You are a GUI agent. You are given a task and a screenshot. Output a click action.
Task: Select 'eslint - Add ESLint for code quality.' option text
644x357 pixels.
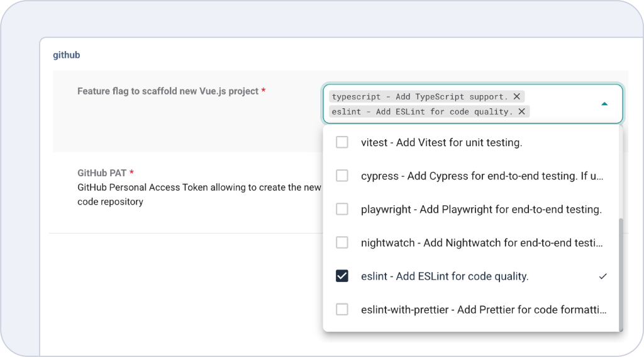[x=445, y=276]
